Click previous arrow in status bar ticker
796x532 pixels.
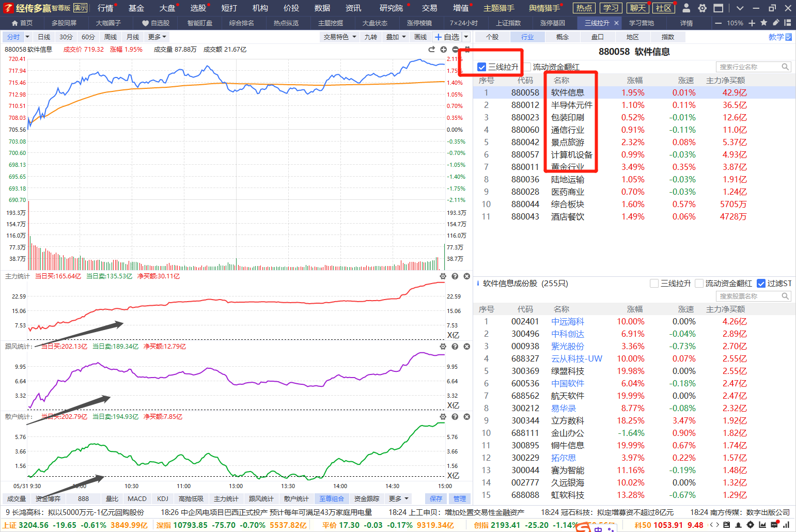[711, 525]
